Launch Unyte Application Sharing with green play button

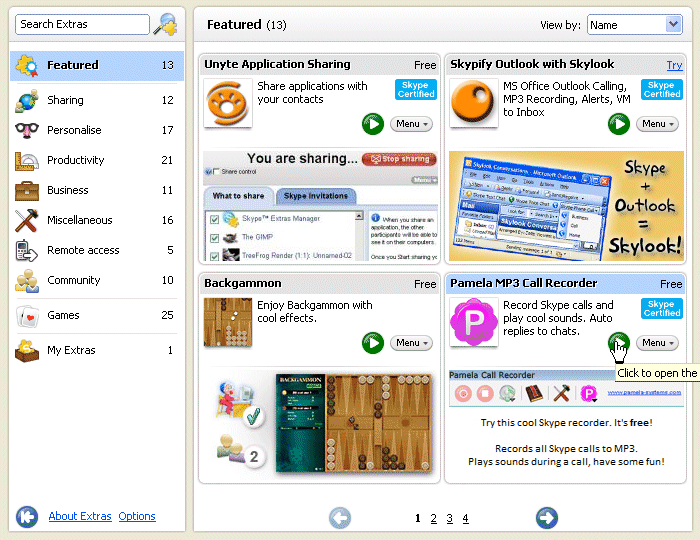373,124
